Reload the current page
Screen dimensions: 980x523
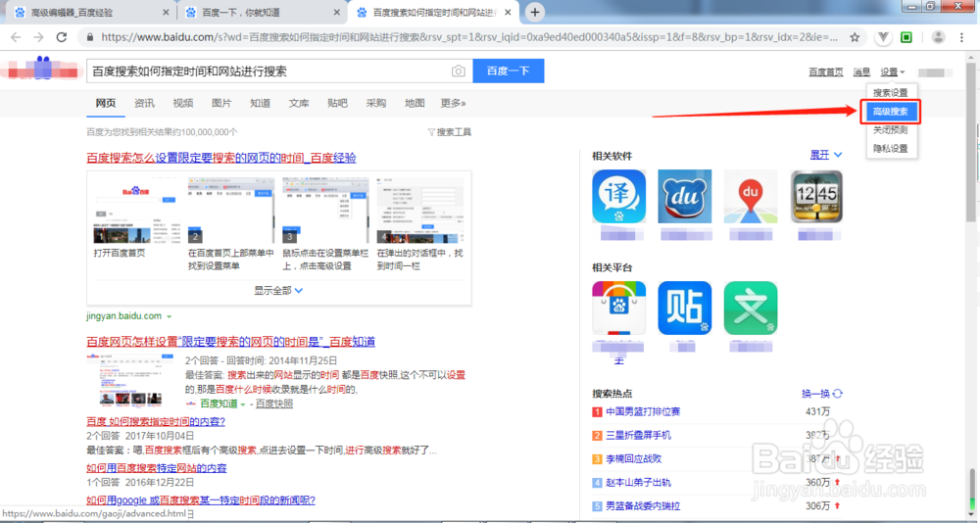pyautogui.click(x=61, y=37)
